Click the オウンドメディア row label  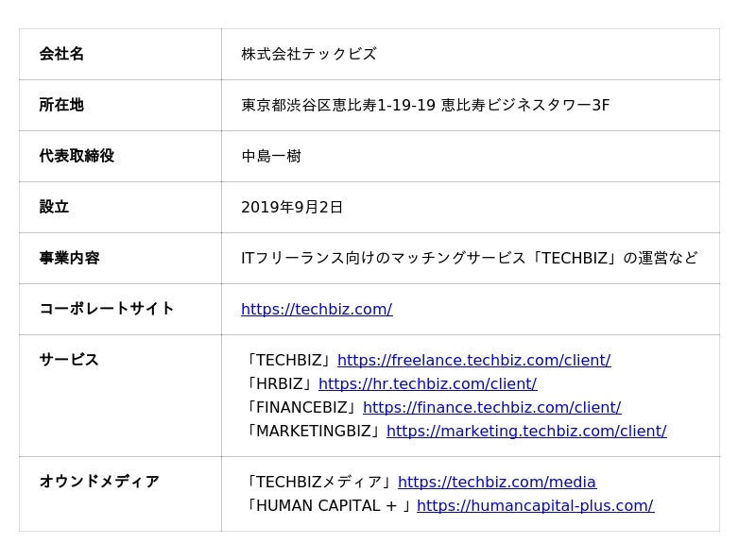tap(99, 482)
